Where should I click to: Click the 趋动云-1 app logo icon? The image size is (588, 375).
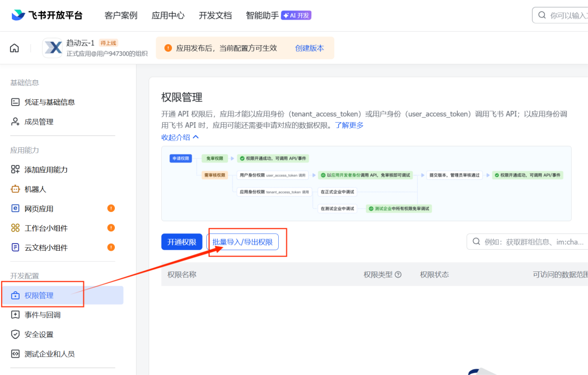pyautogui.click(x=52, y=47)
